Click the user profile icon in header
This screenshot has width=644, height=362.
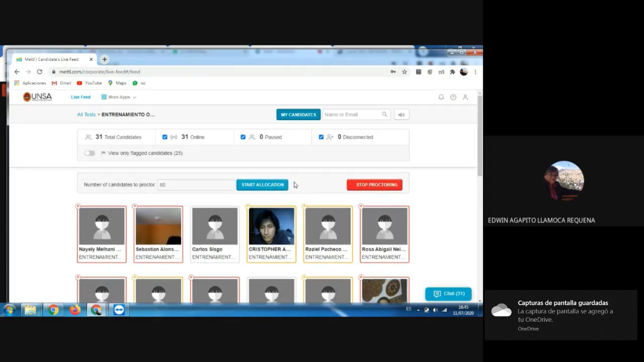pyautogui.click(x=465, y=97)
